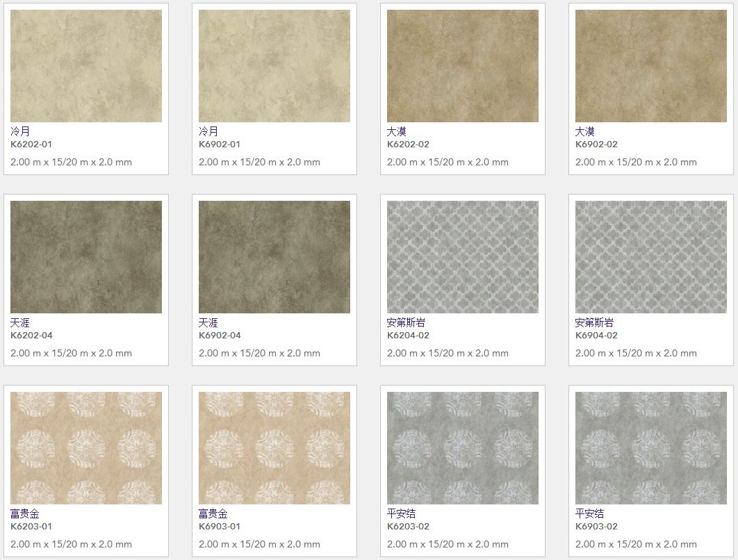Select the K6903-02 平安结 medallion thumbnail

pos(651,448)
